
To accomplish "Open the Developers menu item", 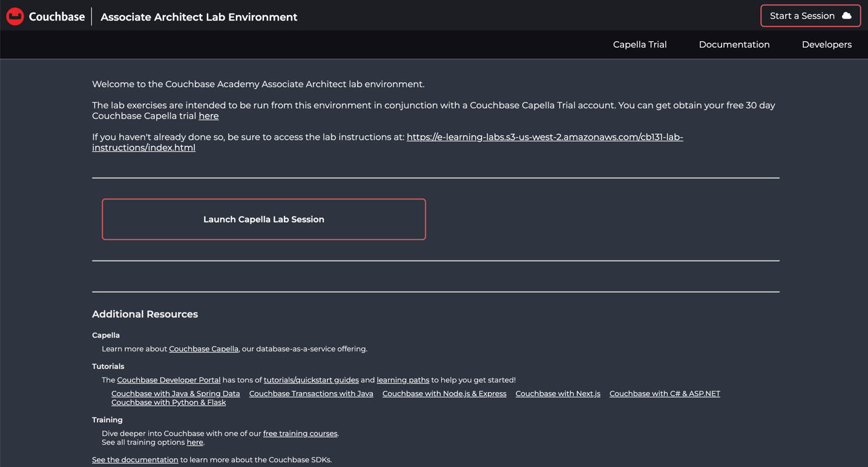I will tap(827, 45).
